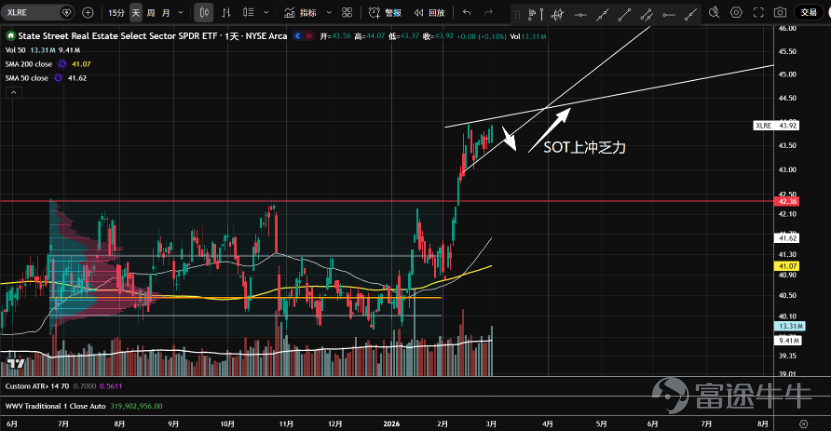Toggle the blue moon session icon

(x=298, y=36)
